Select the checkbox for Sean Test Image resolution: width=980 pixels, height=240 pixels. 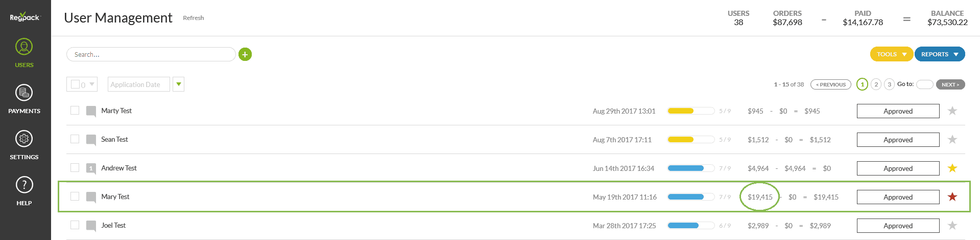75,139
